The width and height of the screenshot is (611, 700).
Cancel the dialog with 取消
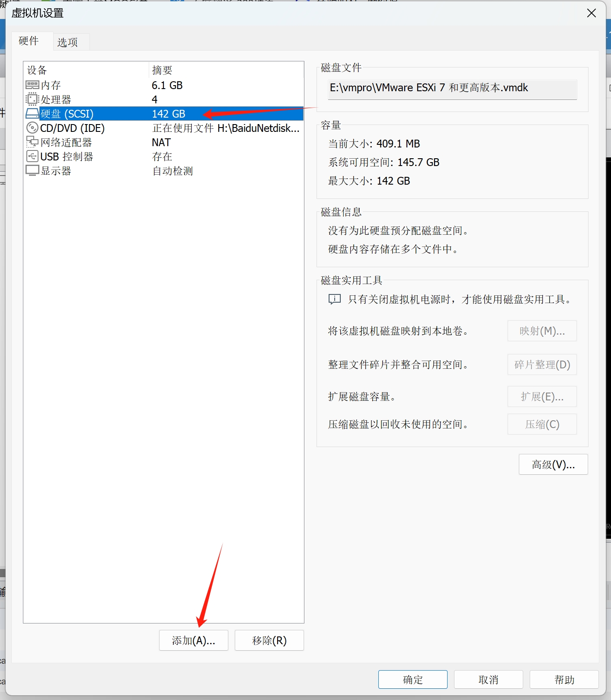[488, 680]
